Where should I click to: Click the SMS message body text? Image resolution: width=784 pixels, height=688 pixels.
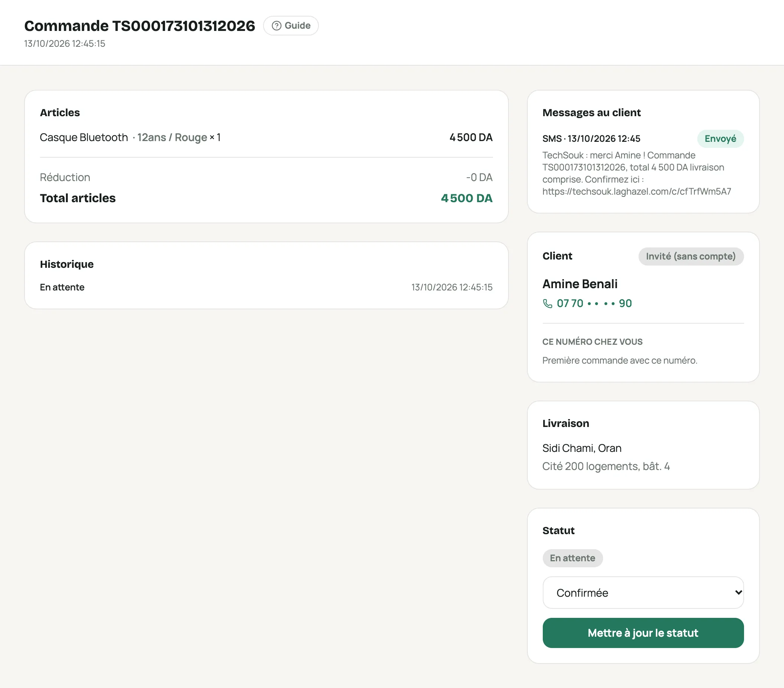(x=637, y=173)
